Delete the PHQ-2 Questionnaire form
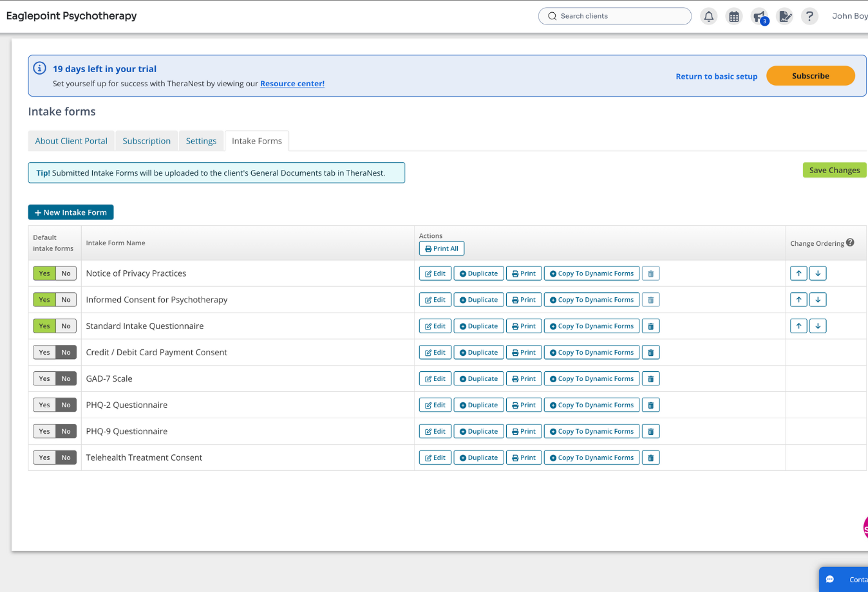The width and height of the screenshot is (868, 592). (650, 405)
